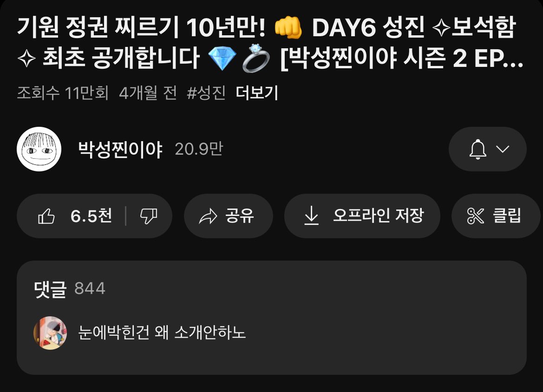Tap the video title text
Image resolution: width=543 pixels, height=392 pixels.
tap(270, 43)
